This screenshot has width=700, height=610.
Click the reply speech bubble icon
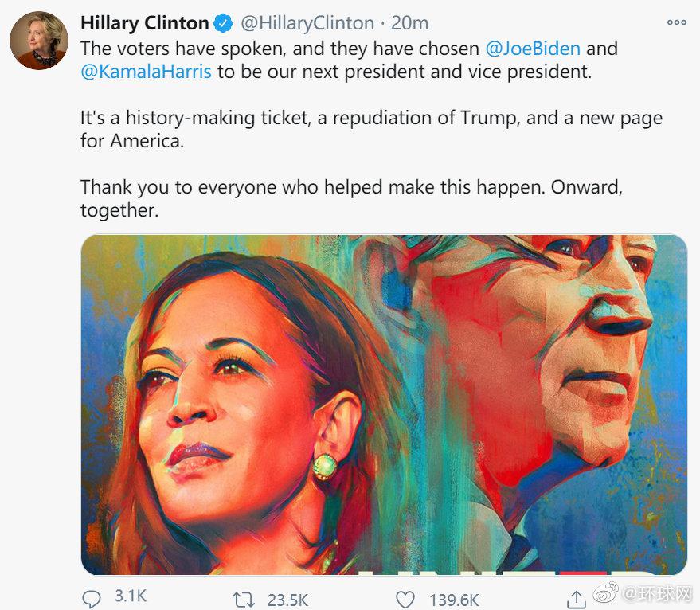pyautogui.click(x=92, y=597)
